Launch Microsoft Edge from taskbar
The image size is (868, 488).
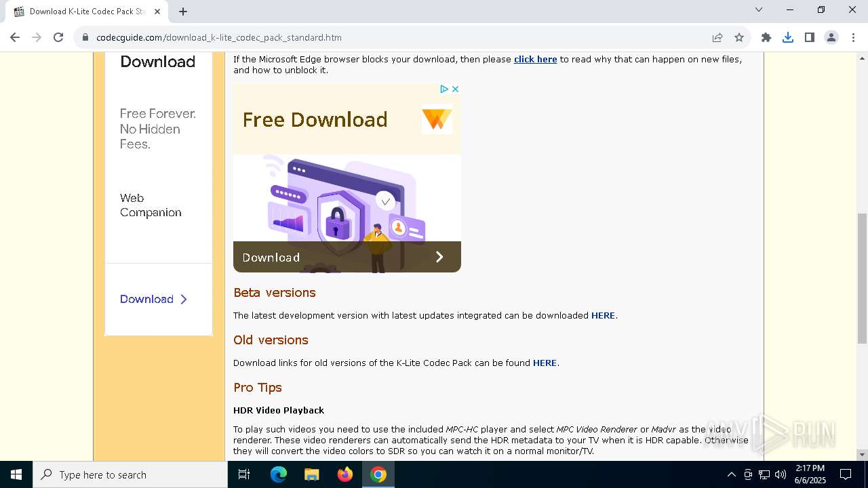(x=279, y=474)
